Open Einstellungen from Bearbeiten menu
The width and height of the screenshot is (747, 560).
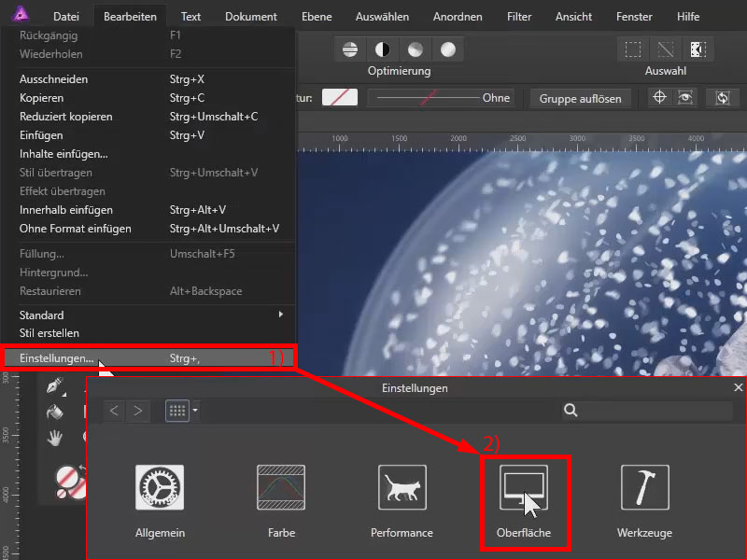pyautogui.click(x=148, y=358)
